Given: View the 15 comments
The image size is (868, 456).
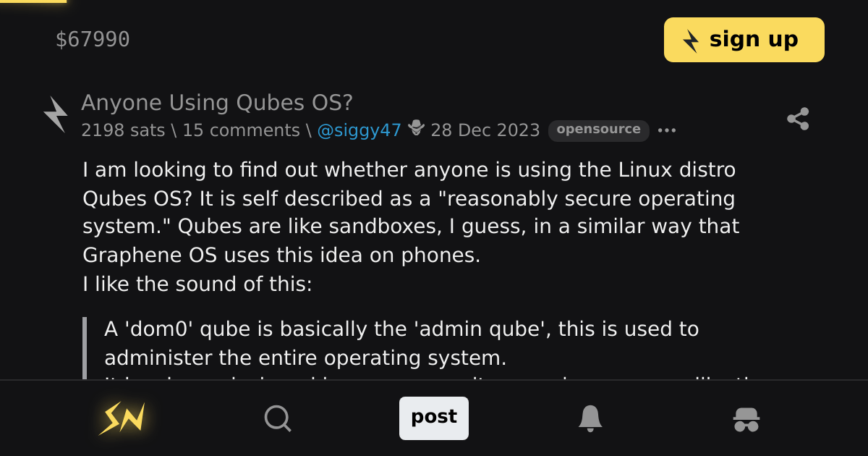Looking at the screenshot, I should (243, 130).
